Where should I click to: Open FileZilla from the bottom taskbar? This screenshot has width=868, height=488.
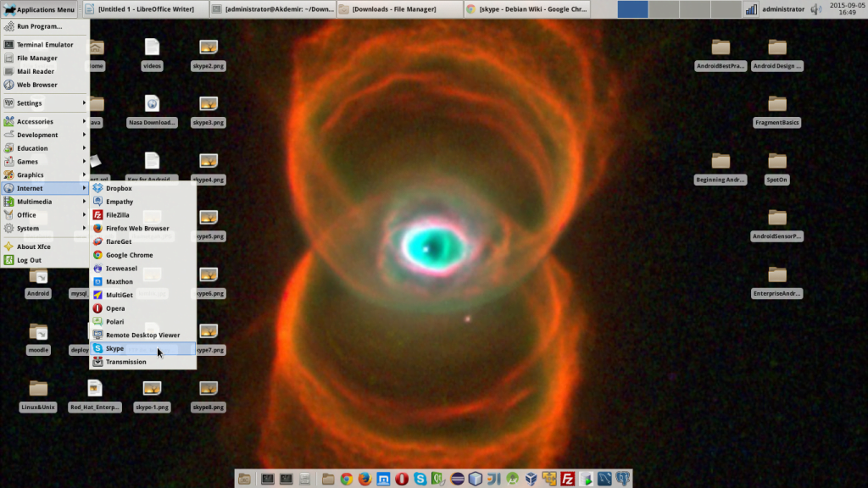click(x=567, y=479)
